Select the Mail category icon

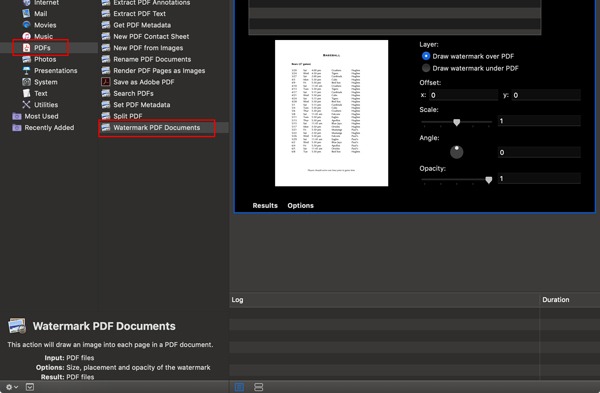[x=26, y=13]
